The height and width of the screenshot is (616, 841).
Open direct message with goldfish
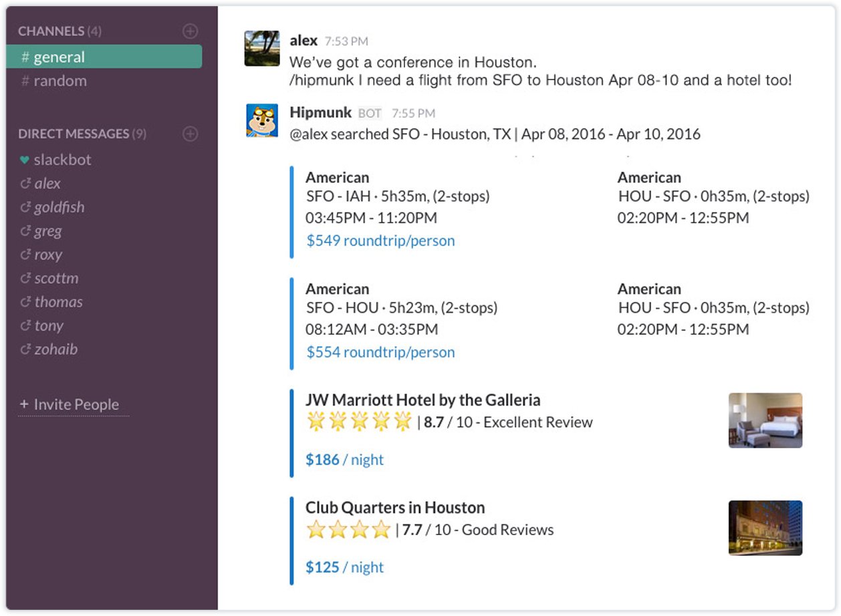pos(59,208)
